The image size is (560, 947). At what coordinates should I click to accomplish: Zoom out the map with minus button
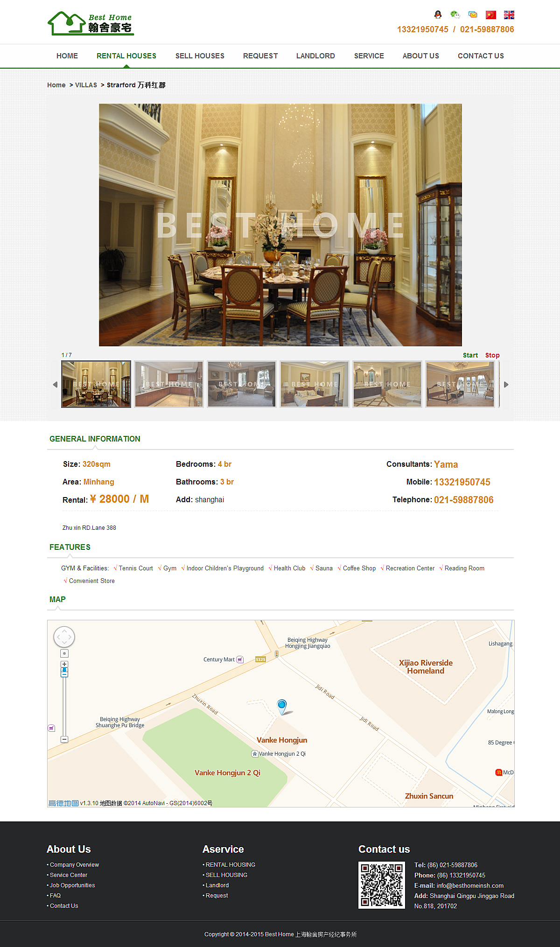coord(64,739)
